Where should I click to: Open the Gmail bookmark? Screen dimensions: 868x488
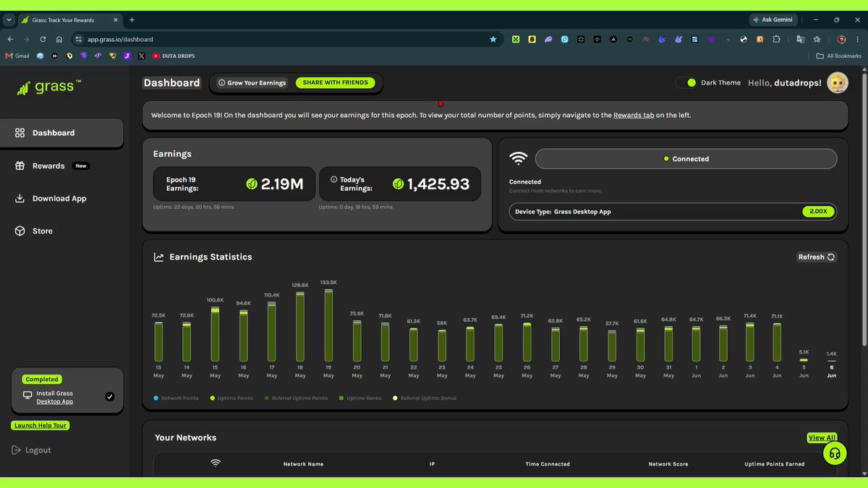coord(17,56)
